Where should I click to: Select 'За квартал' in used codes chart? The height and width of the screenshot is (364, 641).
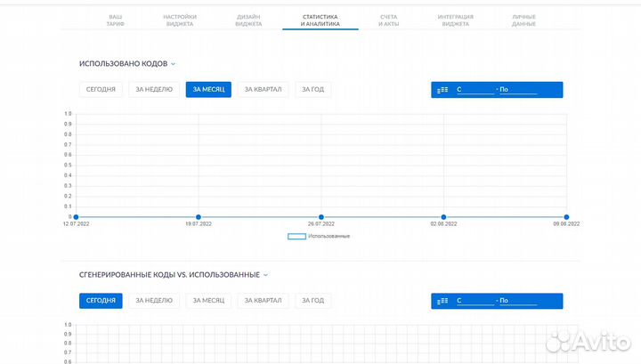tap(263, 90)
